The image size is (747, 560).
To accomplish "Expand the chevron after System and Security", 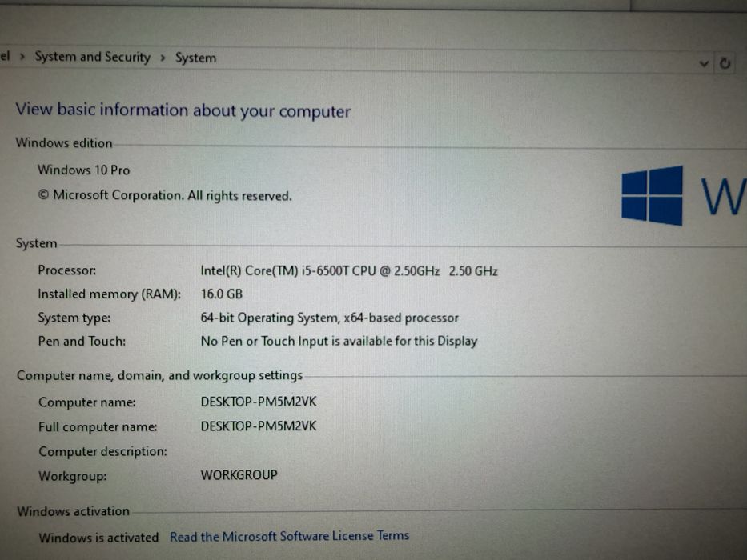I will (163, 58).
